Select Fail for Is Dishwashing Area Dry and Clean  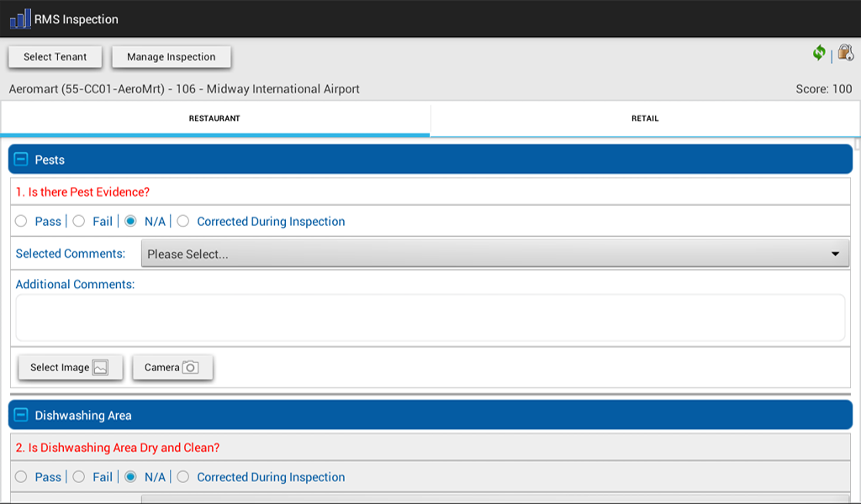[78, 476]
